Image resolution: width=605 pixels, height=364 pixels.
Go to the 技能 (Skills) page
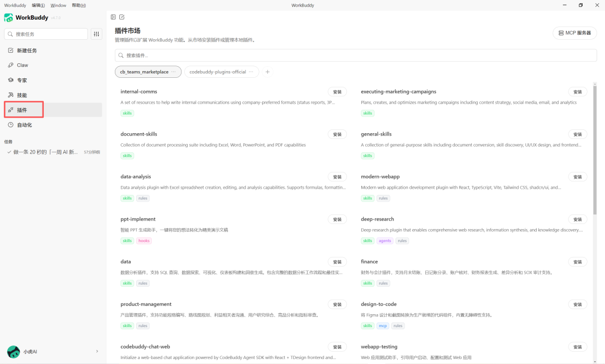22,95
